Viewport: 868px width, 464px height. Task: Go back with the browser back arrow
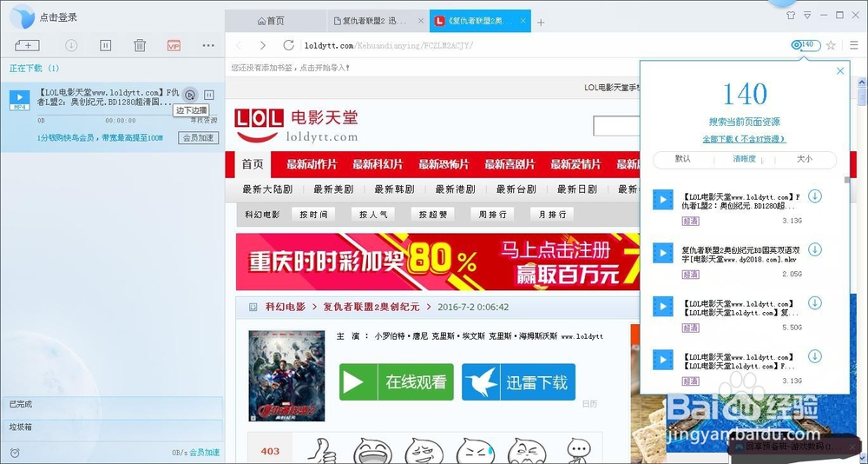click(239, 45)
